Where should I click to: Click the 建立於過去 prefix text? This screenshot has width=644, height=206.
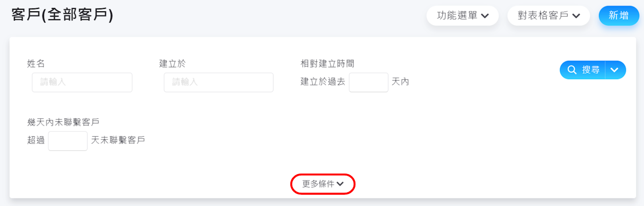click(323, 82)
